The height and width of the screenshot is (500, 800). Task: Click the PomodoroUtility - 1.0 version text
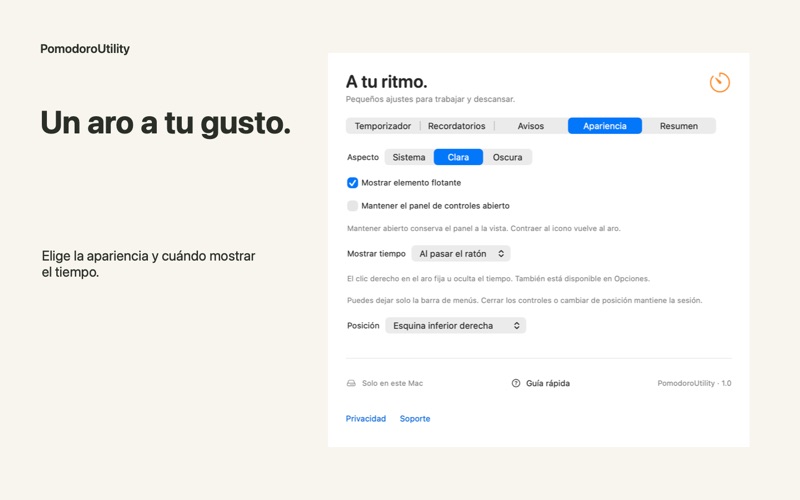click(x=694, y=383)
